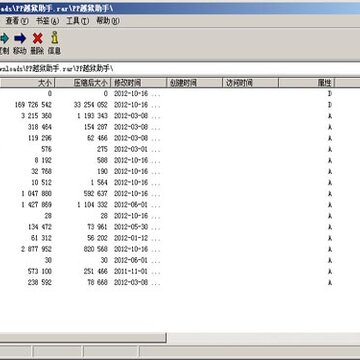Select the packed size 588
This screenshot has height=360, width=360.
coord(103,160)
